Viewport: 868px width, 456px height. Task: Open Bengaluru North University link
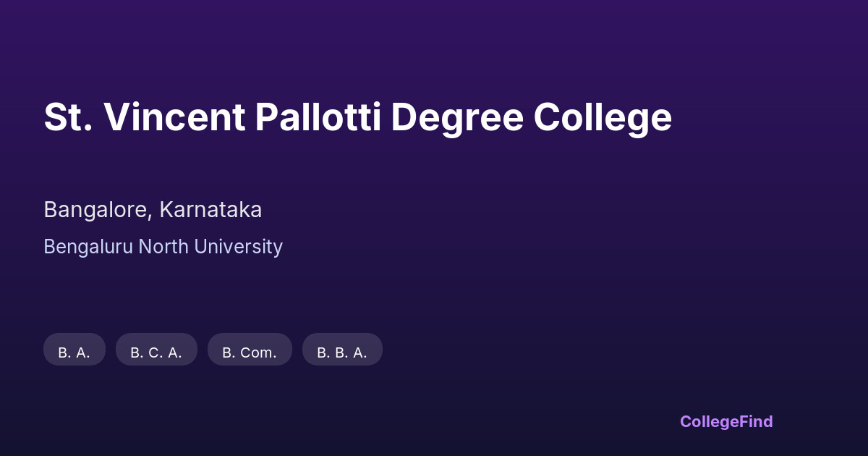[x=163, y=247]
